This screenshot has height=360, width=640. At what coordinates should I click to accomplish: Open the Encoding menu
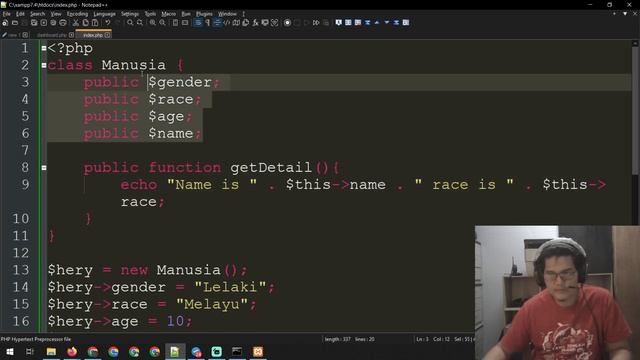point(77,14)
